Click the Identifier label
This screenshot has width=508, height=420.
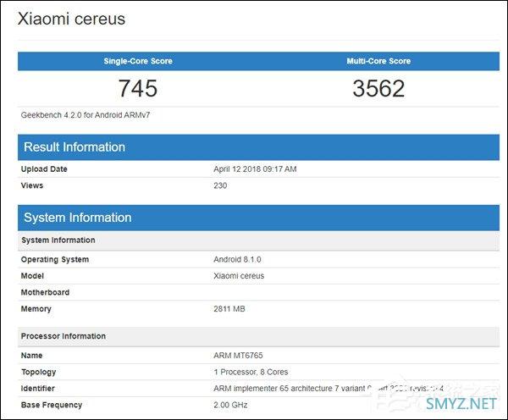click(x=37, y=389)
